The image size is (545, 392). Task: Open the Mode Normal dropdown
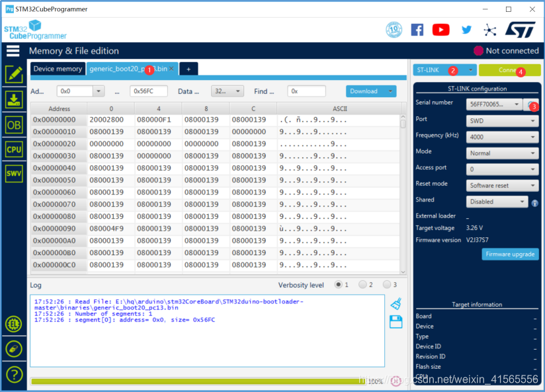tap(502, 153)
